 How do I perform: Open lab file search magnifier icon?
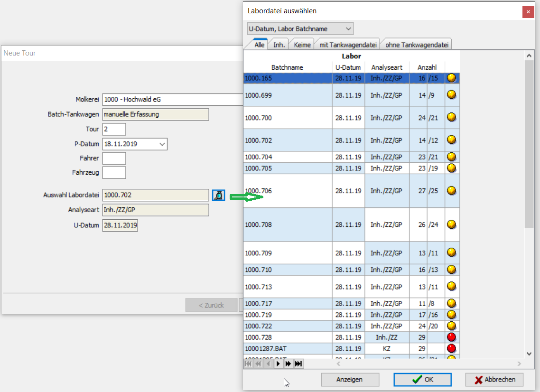[x=218, y=195]
